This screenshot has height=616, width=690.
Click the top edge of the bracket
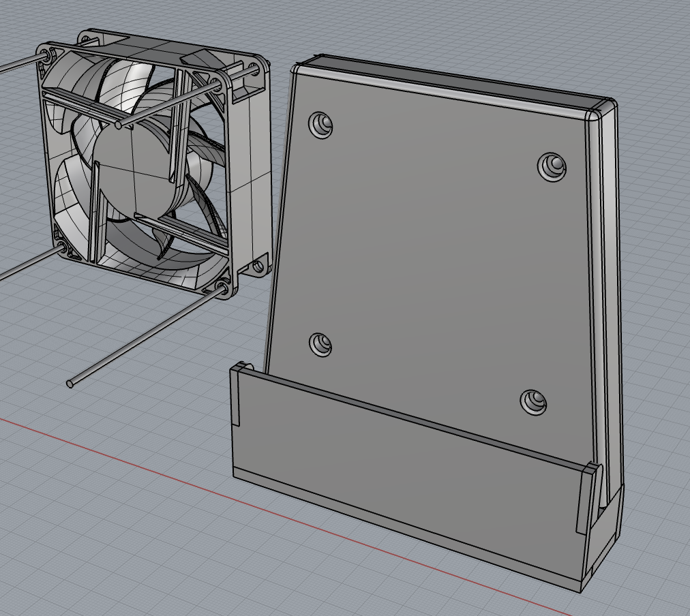[443, 75]
